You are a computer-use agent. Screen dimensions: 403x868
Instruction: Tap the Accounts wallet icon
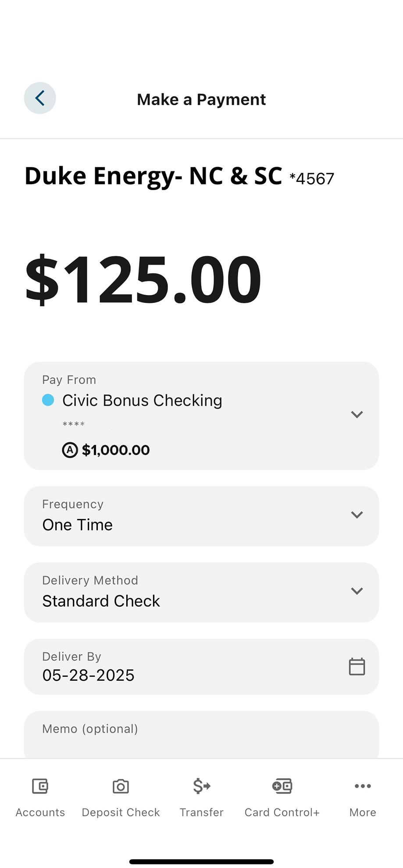pyautogui.click(x=40, y=786)
